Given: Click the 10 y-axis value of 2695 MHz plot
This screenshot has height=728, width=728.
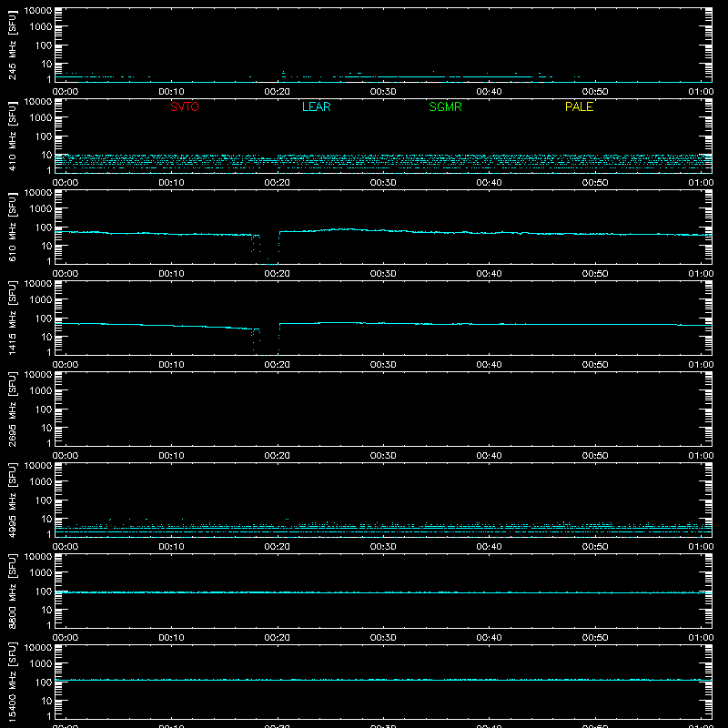Looking at the screenshot, I should (46, 428).
